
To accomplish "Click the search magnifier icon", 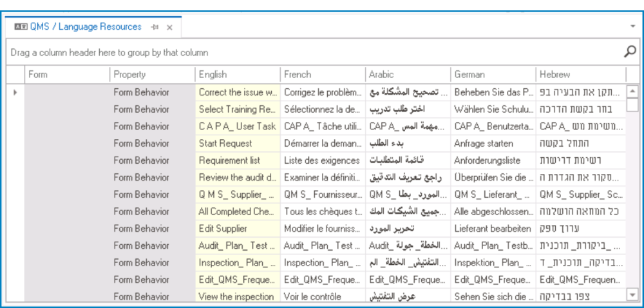I will (x=630, y=52).
